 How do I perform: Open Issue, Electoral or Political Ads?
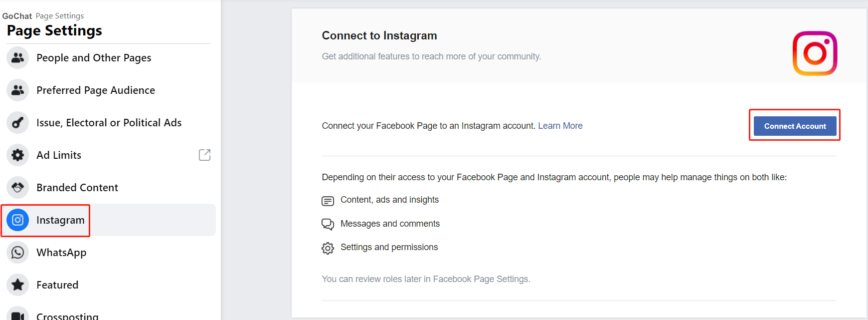[x=109, y=123]
